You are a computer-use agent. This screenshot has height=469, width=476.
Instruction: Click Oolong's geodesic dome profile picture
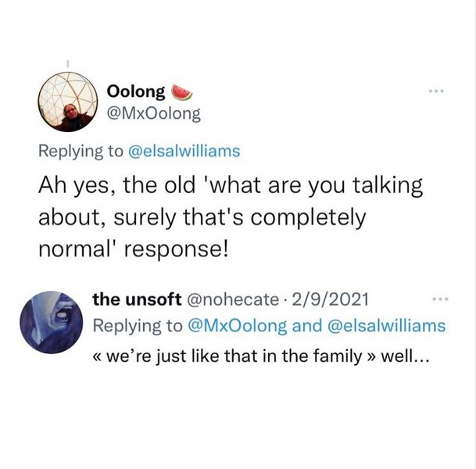click(x=67, y=103)
